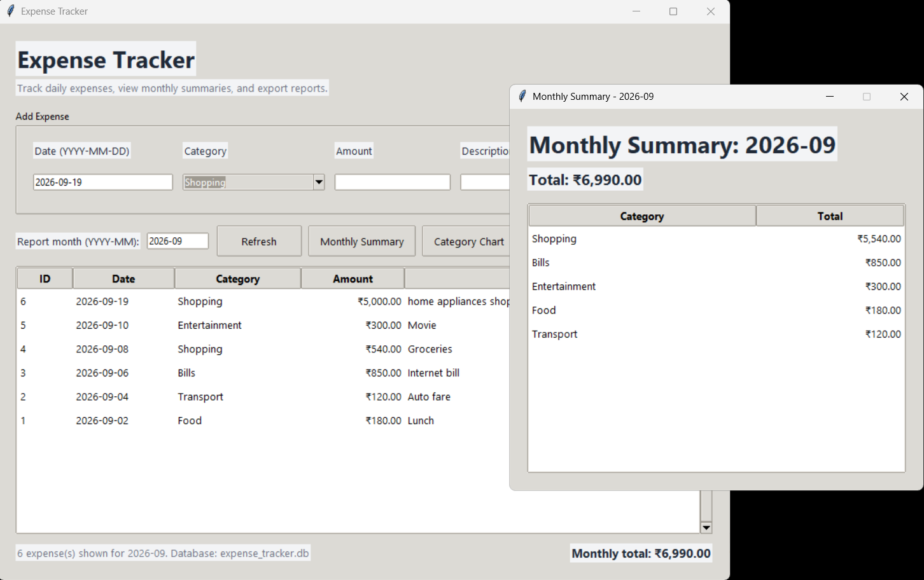Select the Movie expense row
Image resolution: width=924 pixels, height=580 pixels.
[x=263, y=325]
